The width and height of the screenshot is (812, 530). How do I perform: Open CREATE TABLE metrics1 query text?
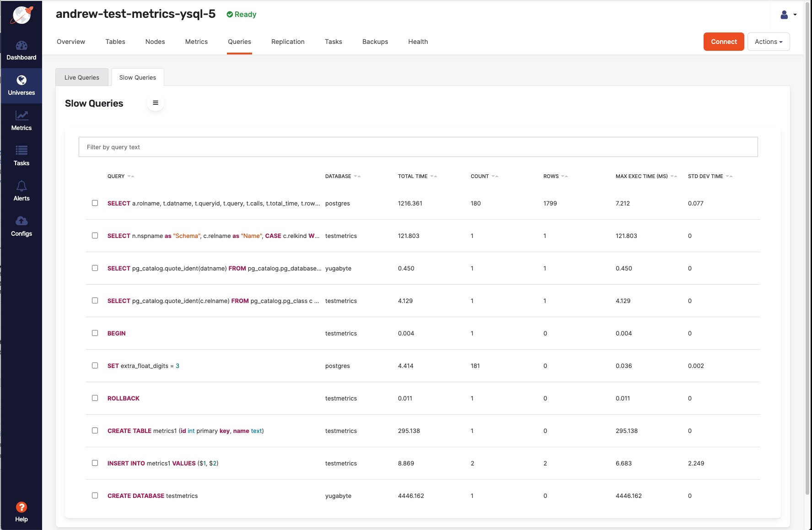pos(186,431)
